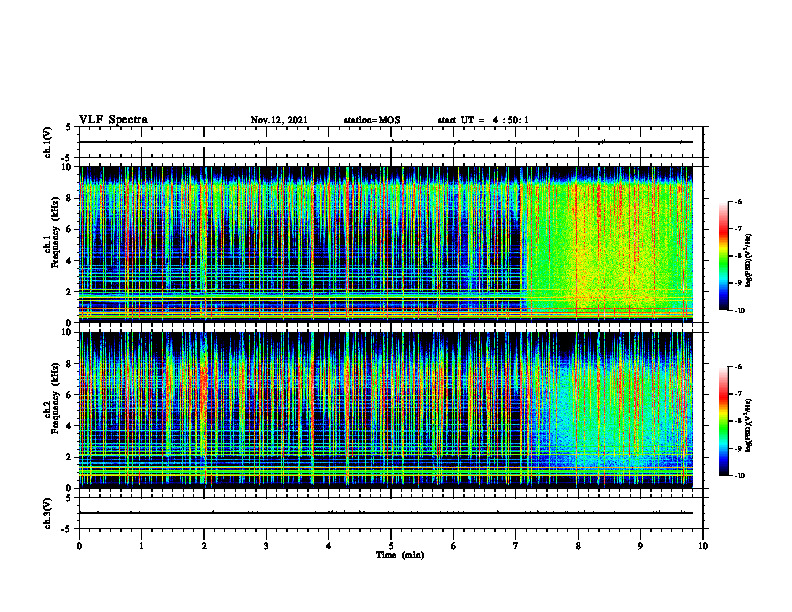Click the '8' kHz tick on ch.1 axis
Image resolution: width=792 pixels, height=612 pixels.
[70, 198]
